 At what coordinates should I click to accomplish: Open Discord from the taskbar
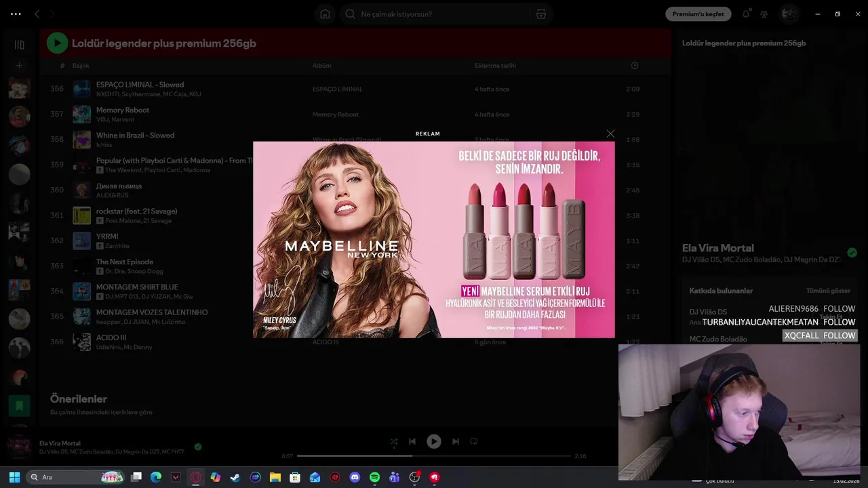tap(355, 477)
